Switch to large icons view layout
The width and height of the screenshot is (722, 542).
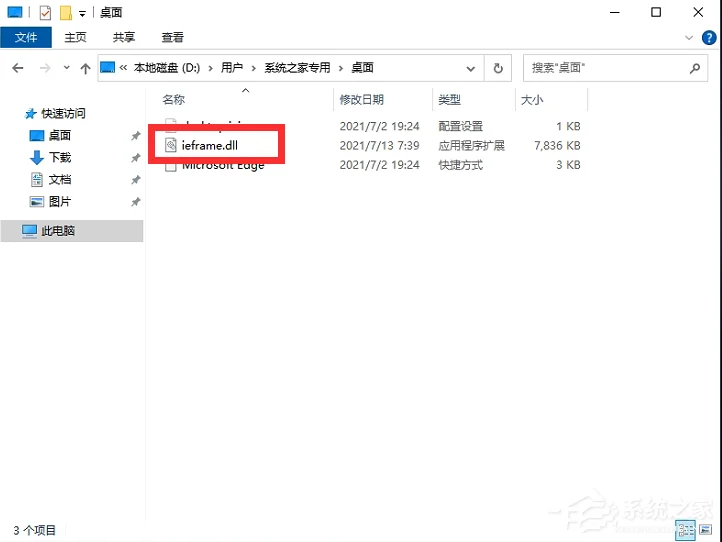click(706, 530)
